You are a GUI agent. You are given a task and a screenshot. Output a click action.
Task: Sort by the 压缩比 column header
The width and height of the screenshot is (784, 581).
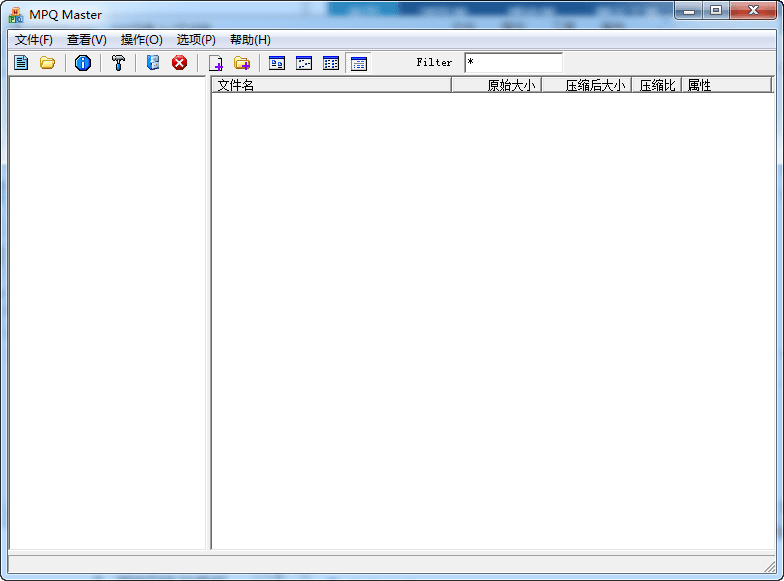[x=657, y=85]
